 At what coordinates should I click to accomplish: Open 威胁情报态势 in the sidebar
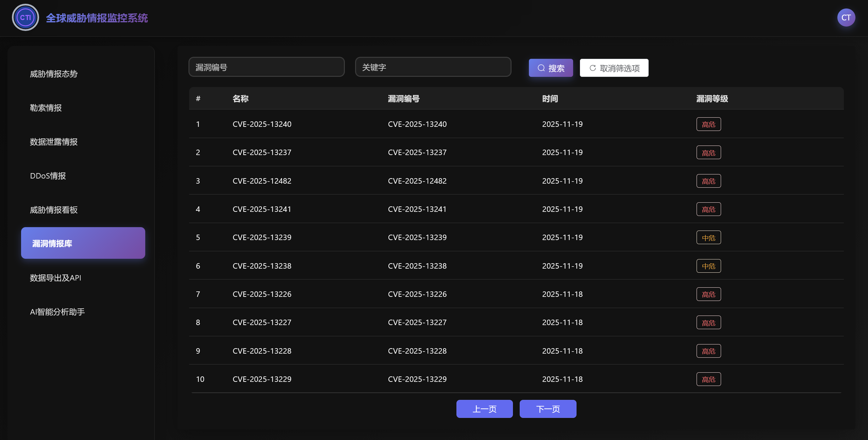click(53, 73)
